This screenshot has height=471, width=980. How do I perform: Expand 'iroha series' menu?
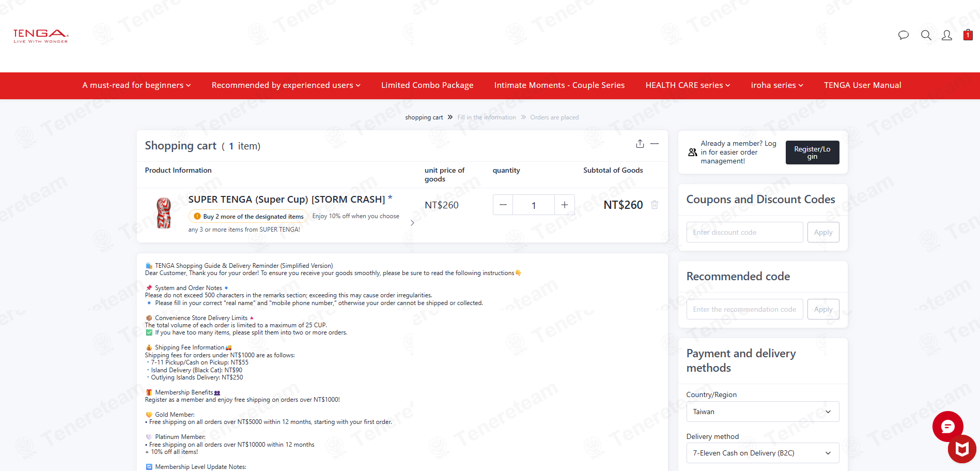(777, 85)
